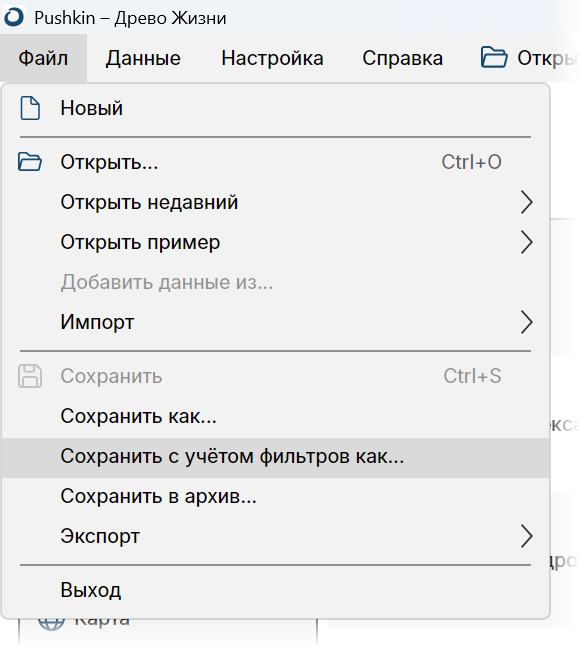
Task: Open the Файл menu
Action: [43, 58]
